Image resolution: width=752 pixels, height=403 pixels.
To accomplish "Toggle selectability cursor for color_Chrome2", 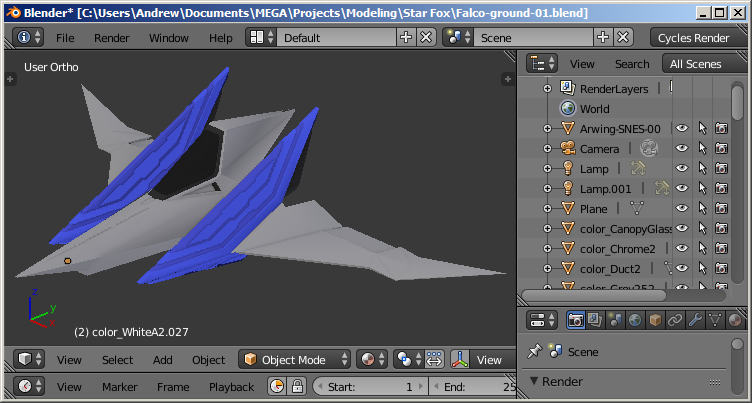I will pos(702,249).
